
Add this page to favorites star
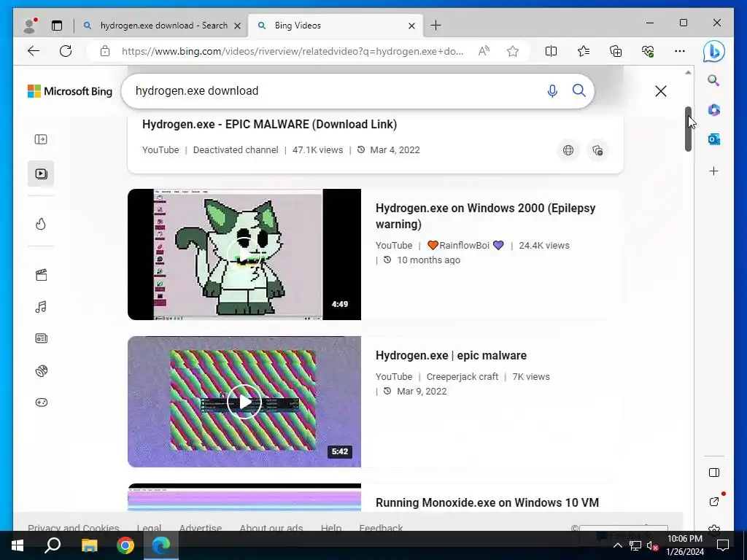pyautogui.click(x=513, y=52)
